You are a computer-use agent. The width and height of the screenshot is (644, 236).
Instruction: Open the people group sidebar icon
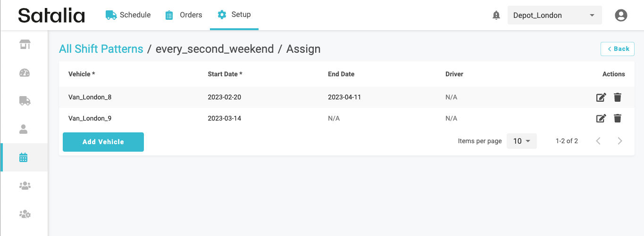click(25, 186)
